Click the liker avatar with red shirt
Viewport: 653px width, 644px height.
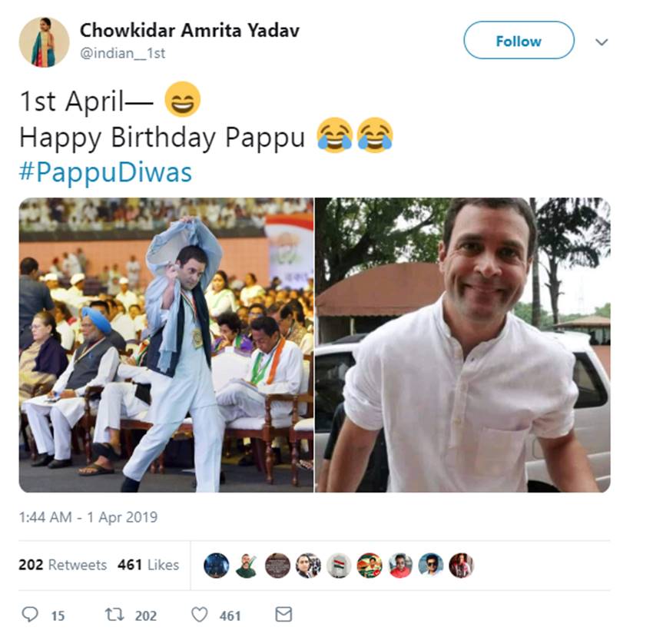pos(400,565)
